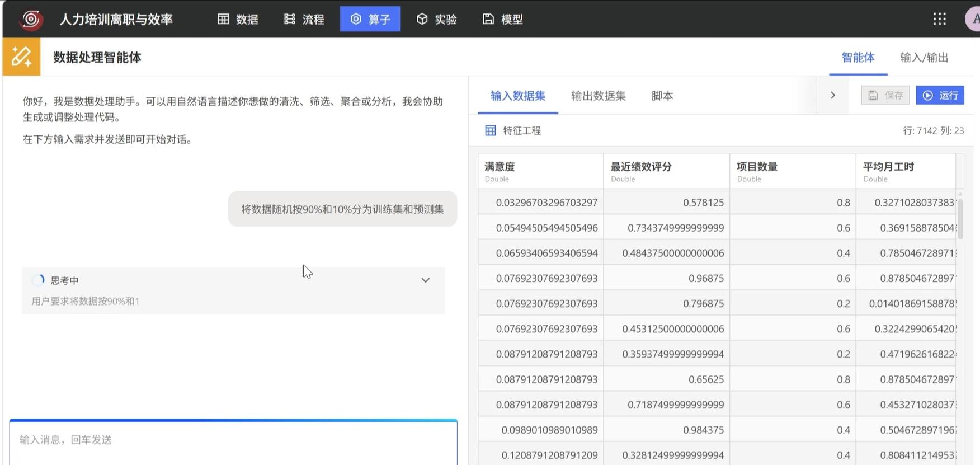The height and width of the screenshot is (465, 980).
Task: Open the 实验 tab in top navigation
Action: click(x=436, y=19)
